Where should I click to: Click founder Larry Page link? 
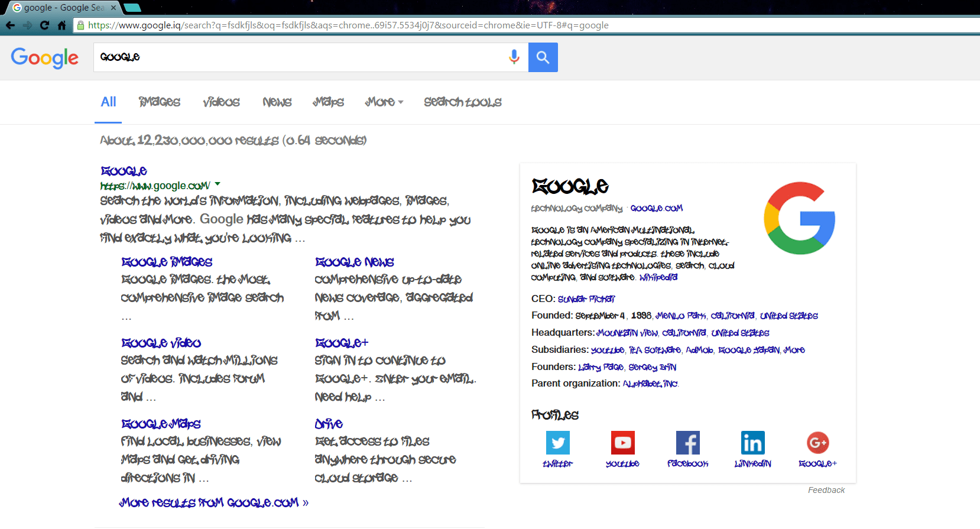pos(601,367)
